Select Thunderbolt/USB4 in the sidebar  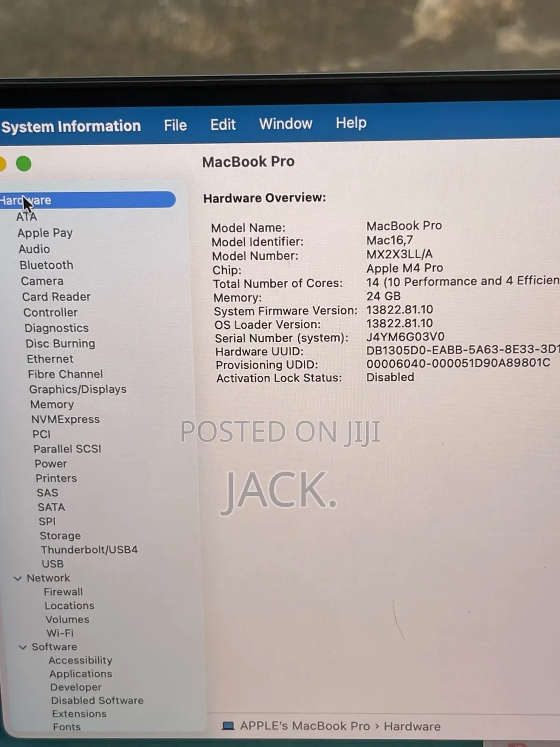(89, 550)
